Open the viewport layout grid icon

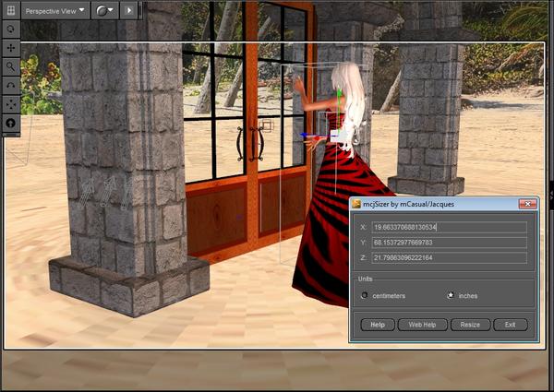tap(10, 10)
